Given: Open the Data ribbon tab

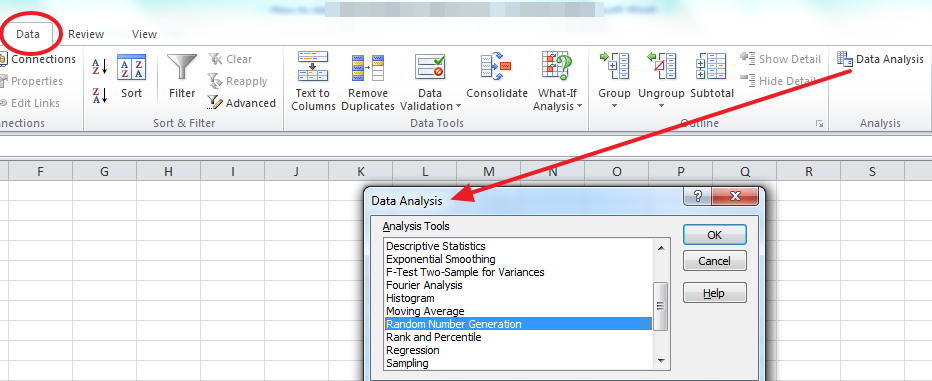Looking at the screenshot, I should (28, 34).
